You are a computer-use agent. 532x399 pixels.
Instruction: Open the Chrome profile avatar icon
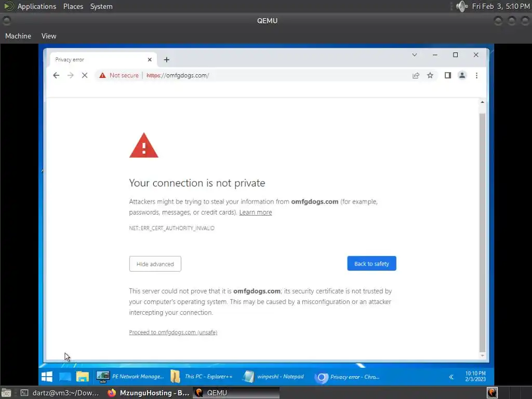click(x=462, y=75)
